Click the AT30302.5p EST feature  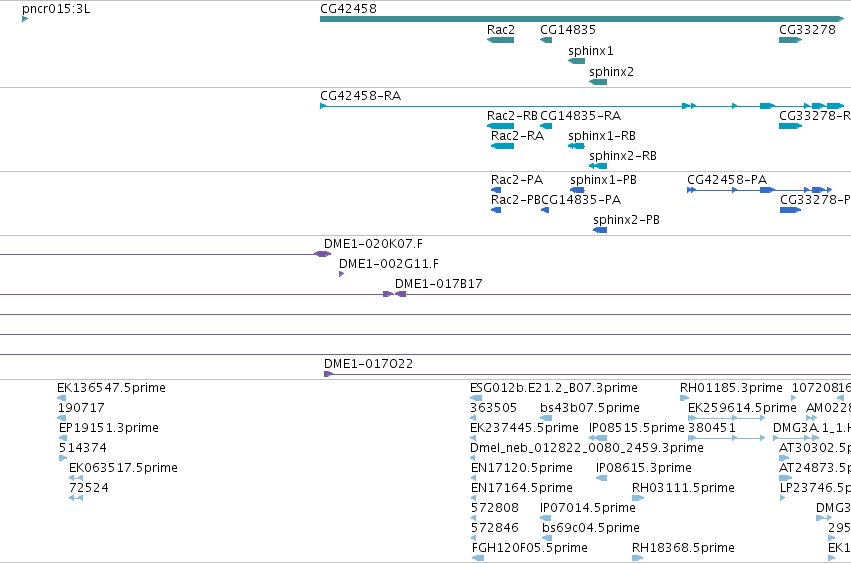click(x=784, y=458)
